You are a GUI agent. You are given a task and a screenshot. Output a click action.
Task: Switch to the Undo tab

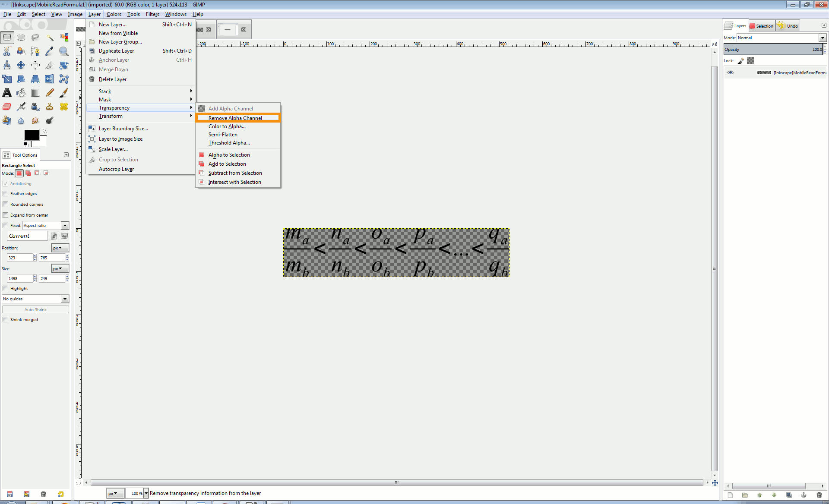click(788, 26)
